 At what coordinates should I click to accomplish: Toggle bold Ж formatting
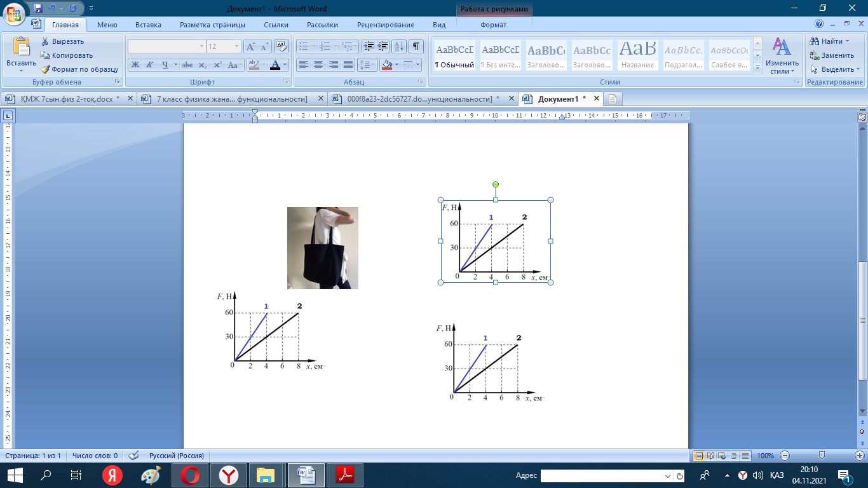click(x=135, y=65)
